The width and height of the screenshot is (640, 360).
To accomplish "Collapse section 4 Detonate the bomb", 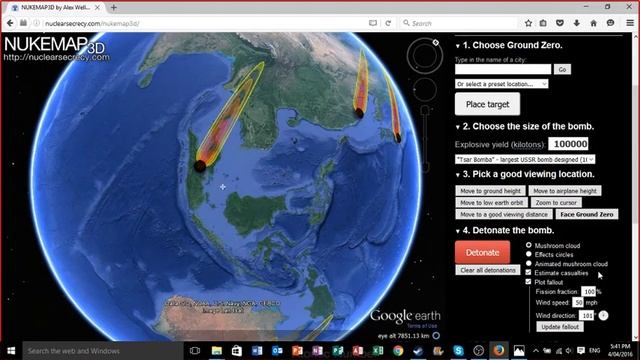I will pyautogui.click(x=458, y=231).
